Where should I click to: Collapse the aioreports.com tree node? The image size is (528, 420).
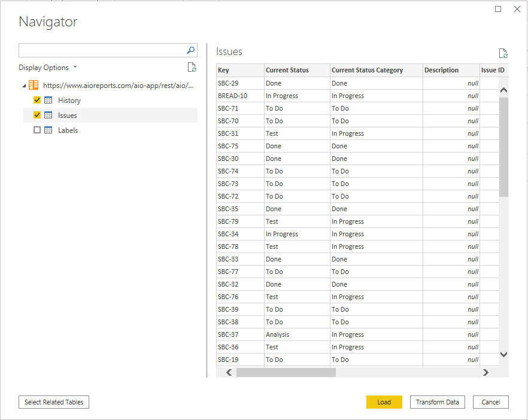[x=25, y=84]
